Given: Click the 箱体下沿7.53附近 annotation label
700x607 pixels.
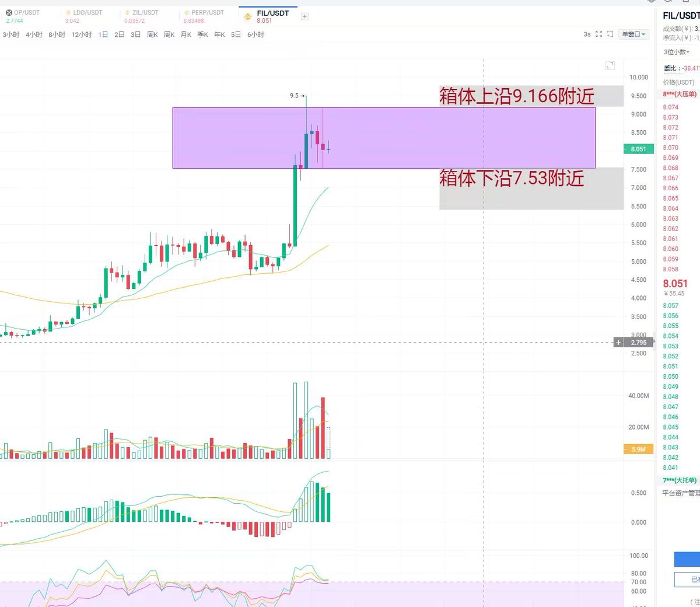Looking at the screenshot, I should [512, 178].
